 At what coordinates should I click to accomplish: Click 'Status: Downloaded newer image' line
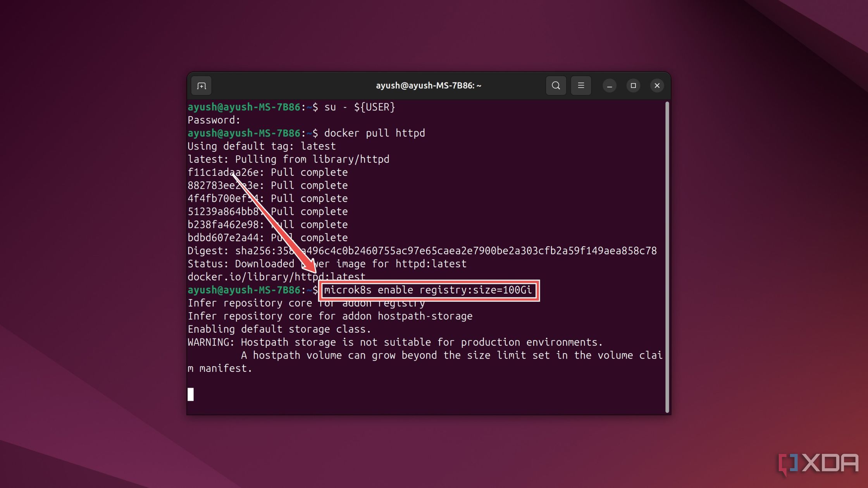click(327, 264)
